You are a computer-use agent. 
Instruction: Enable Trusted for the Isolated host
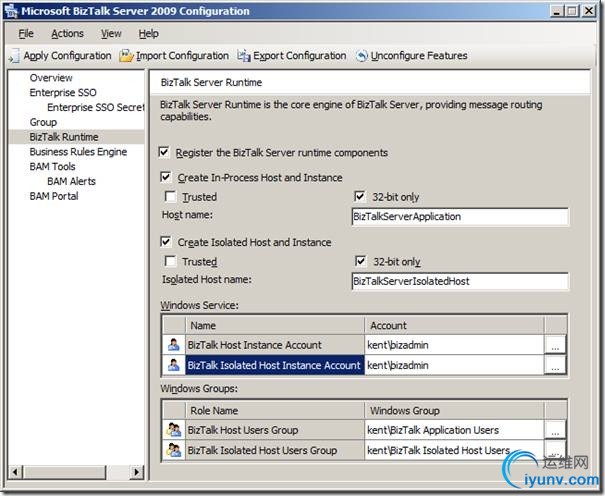[170, 261]
